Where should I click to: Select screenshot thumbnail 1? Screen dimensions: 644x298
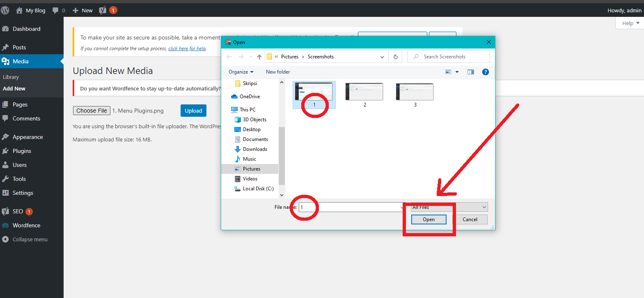point(314,95)
